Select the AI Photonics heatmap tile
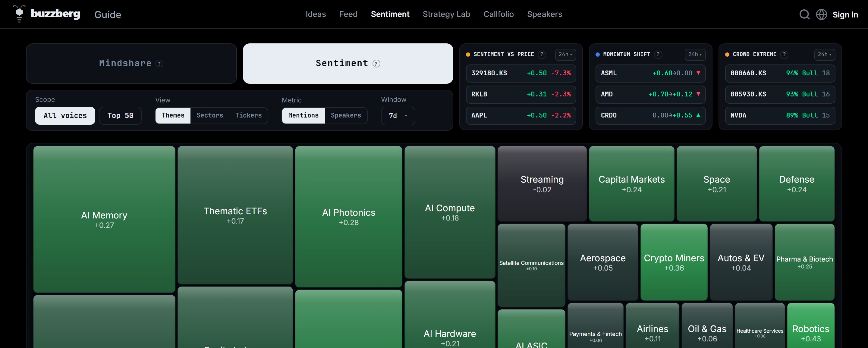 click(349, 217)
